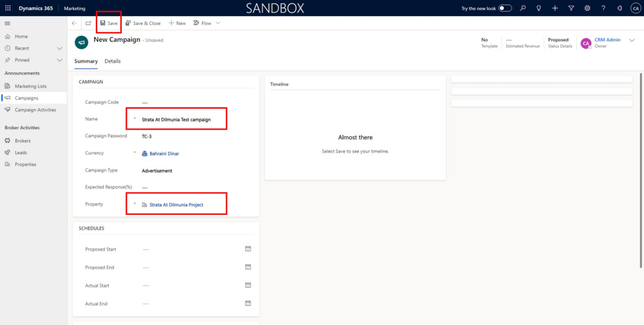Click the Campaign Code field
This screenshot has height=325, width=644.
click(x=196, y=103)
